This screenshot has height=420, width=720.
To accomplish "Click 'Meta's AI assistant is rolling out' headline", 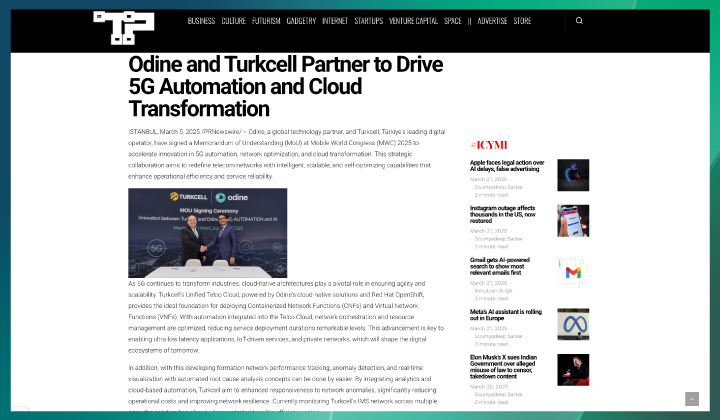I will 505,314.
